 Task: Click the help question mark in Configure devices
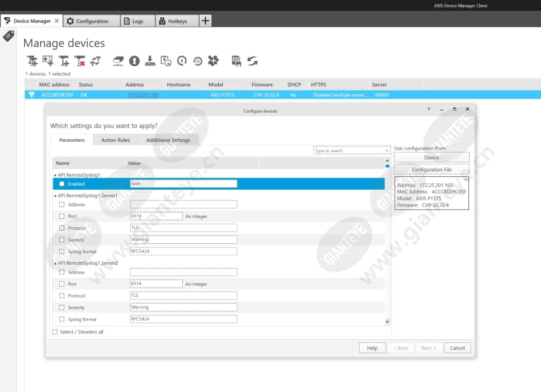point(428,109)
